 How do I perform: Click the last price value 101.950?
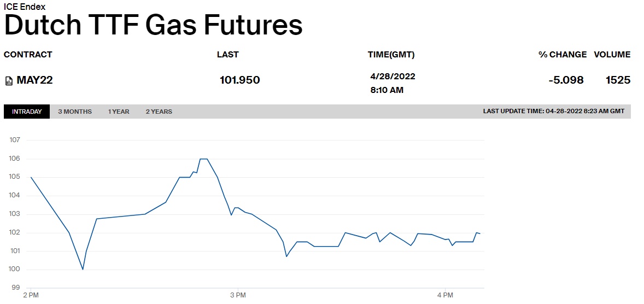(239, 80)
